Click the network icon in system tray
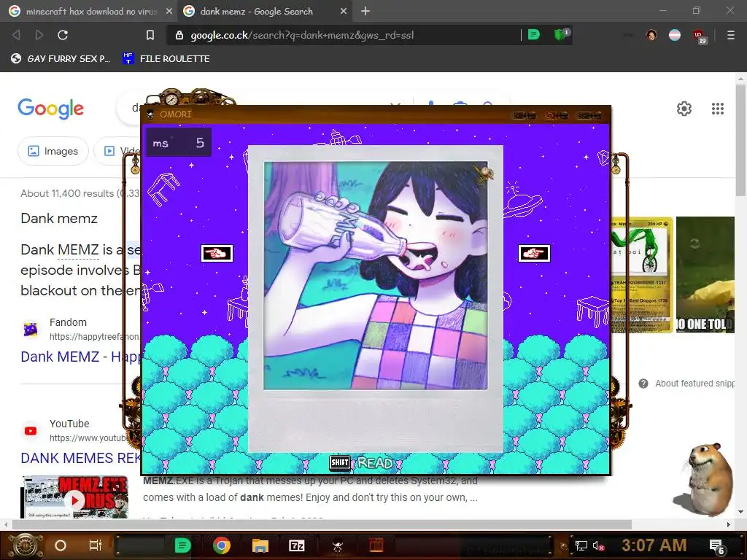The height and width of the screenshot is (560, 747). 581,545
